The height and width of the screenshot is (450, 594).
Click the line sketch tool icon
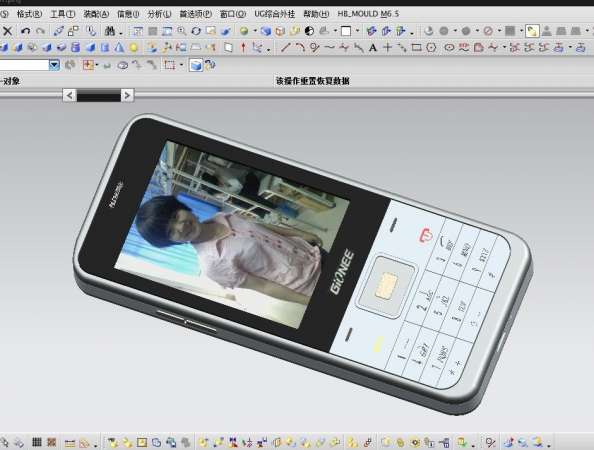pyautogui.click(x=285, y=48)
